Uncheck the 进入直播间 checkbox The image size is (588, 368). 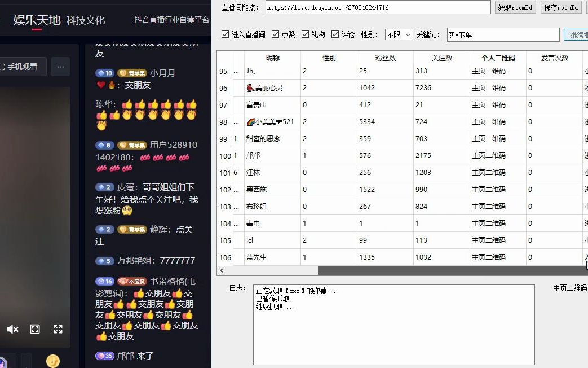[x=226, y=33]
